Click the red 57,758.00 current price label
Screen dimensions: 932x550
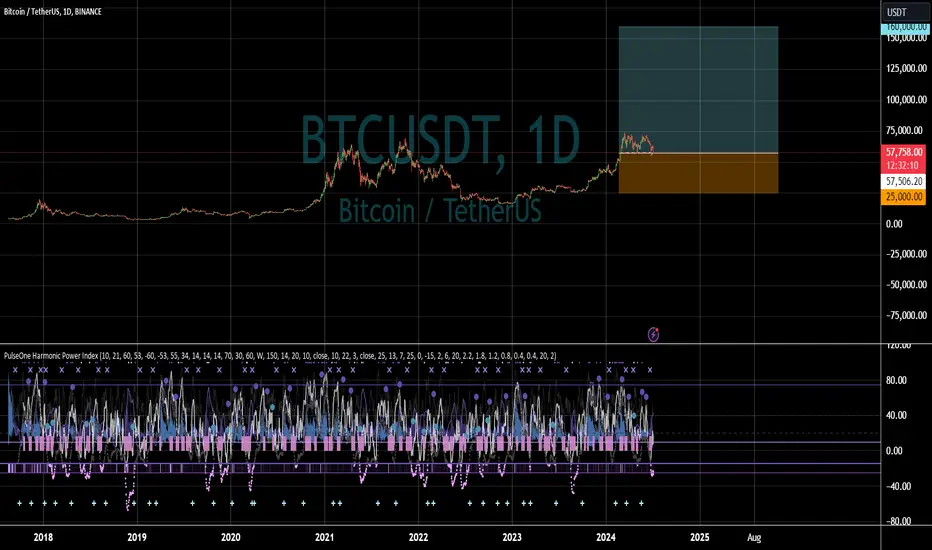pyautogui.click(x=903, y=152)
